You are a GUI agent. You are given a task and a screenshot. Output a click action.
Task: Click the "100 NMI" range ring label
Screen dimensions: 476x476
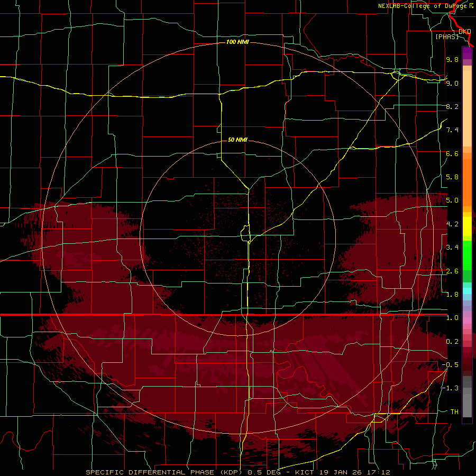(x=237, y=42)
